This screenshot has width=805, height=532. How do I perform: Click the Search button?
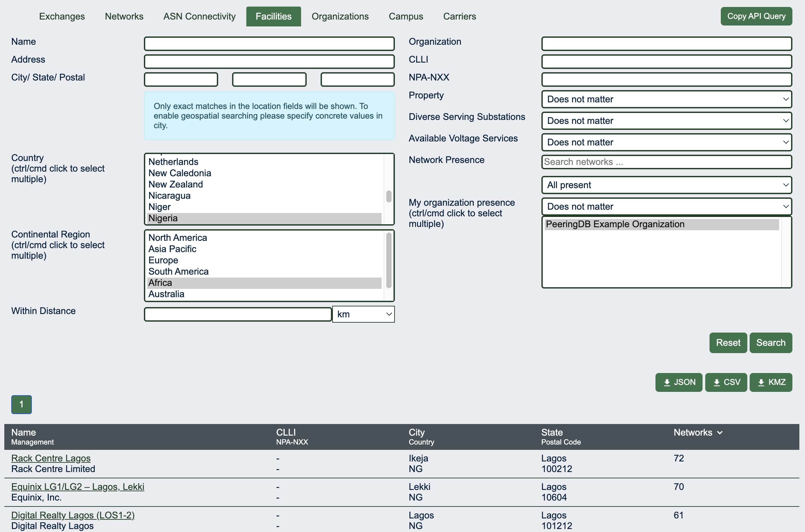coord(771,343)
